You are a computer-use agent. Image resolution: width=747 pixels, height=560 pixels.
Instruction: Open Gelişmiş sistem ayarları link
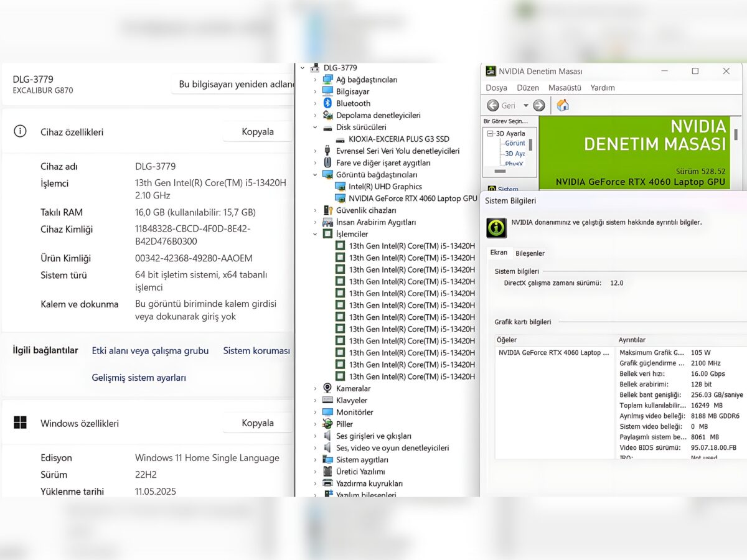(139, 378)
